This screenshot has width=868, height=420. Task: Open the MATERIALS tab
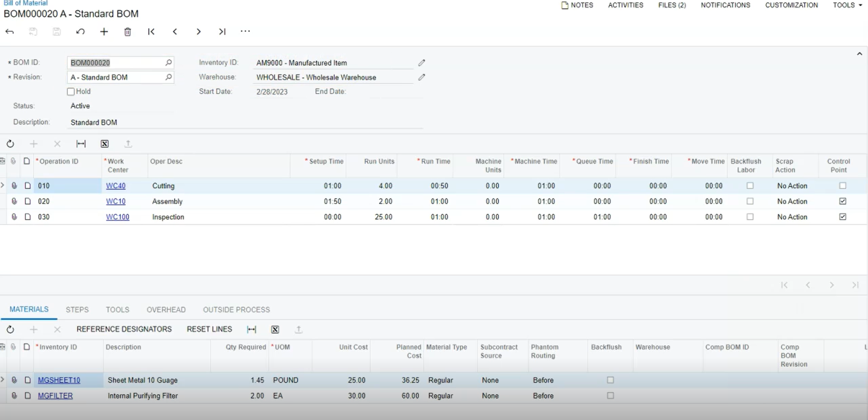pyautogui.click(x=29, y=309)
